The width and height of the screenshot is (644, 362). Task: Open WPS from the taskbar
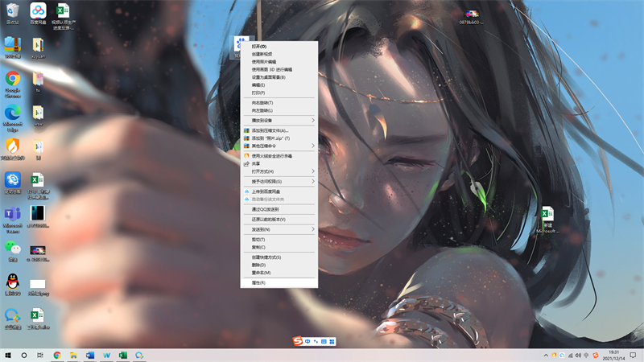click(x=106, y=355)
